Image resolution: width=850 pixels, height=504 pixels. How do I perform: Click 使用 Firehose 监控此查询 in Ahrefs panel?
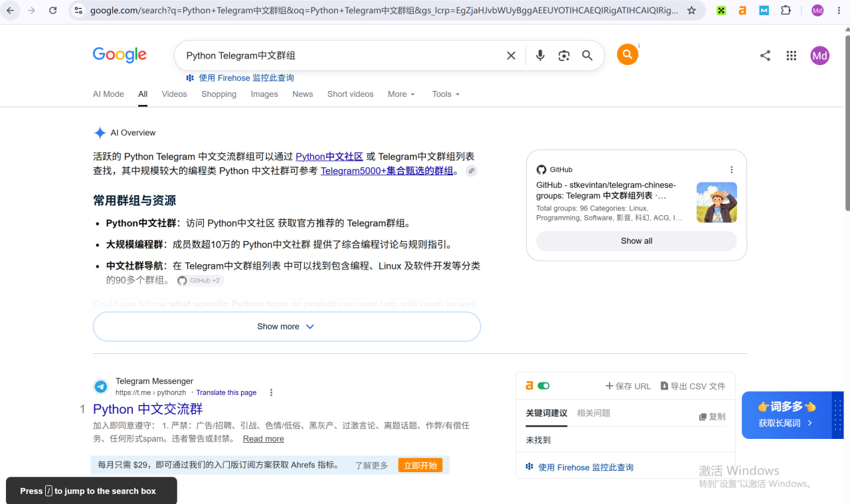tap(580, 467)
